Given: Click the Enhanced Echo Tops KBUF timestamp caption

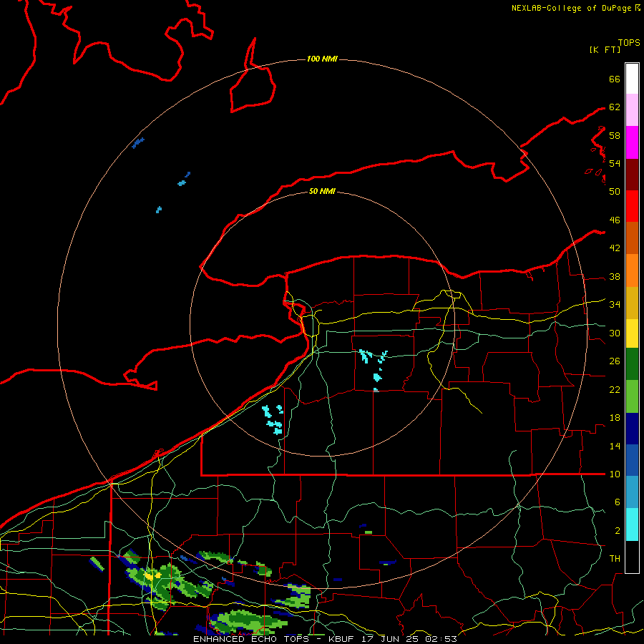Looking at the screenshot, I should coord(325,639).
